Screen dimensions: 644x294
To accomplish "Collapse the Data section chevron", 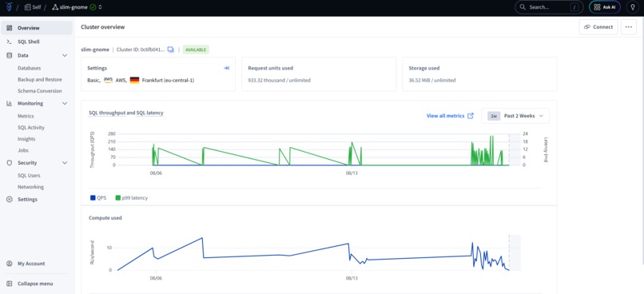I will (x=65, y=55).
